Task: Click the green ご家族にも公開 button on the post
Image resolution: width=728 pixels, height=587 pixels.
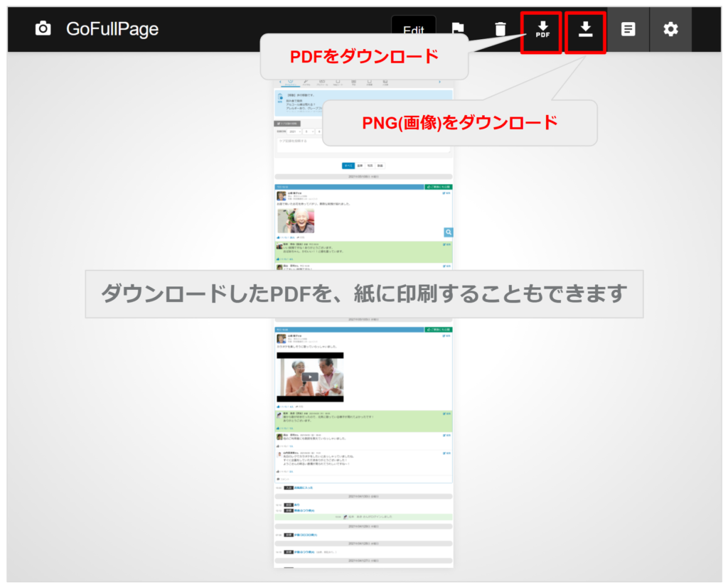Action: tap(438, 187)
